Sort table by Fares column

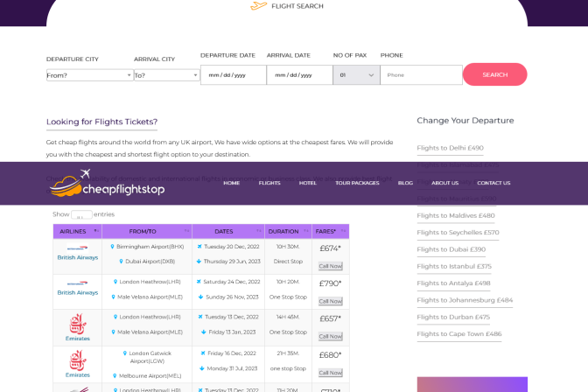331,232
